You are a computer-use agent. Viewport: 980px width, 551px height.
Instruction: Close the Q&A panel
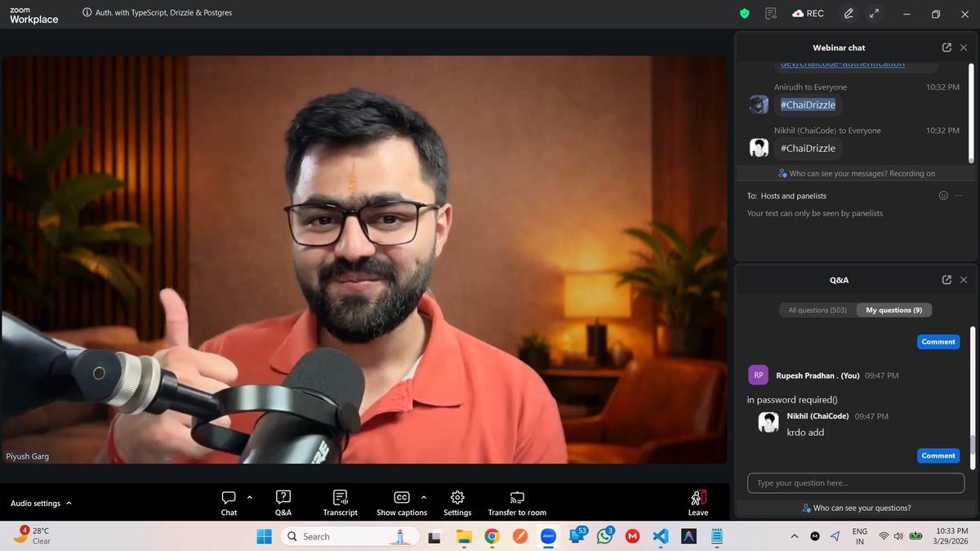point(964,280)
